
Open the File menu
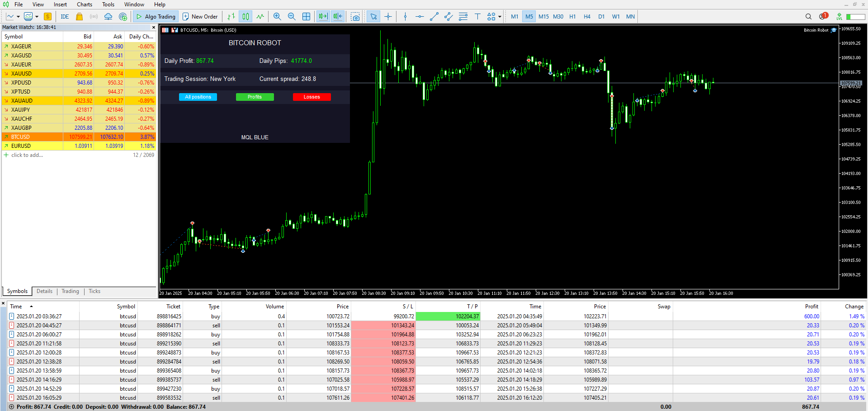coord(19,5)
